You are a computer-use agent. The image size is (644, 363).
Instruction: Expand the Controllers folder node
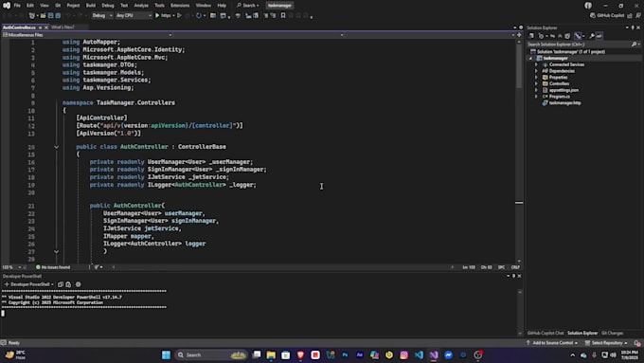[x=536, y=83]
